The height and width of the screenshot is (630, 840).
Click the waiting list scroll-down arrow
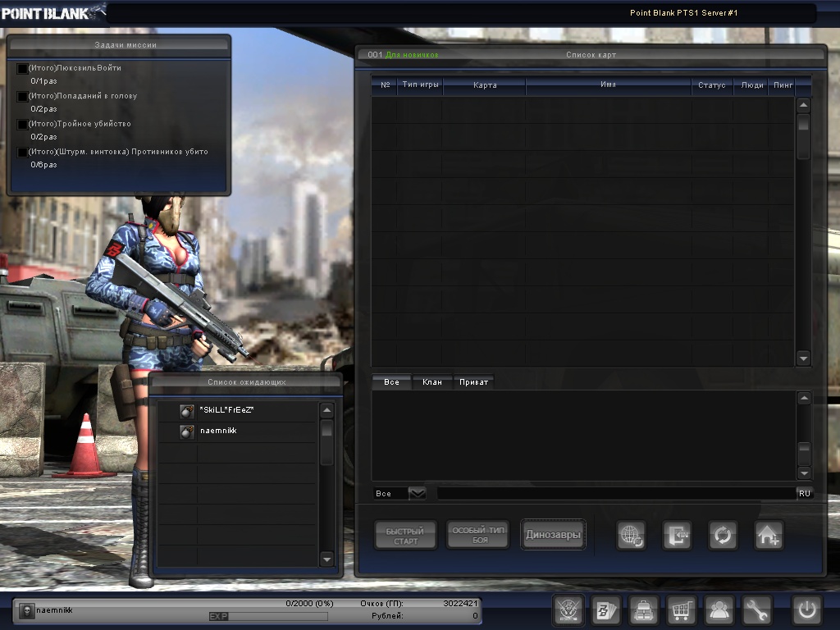326,559
